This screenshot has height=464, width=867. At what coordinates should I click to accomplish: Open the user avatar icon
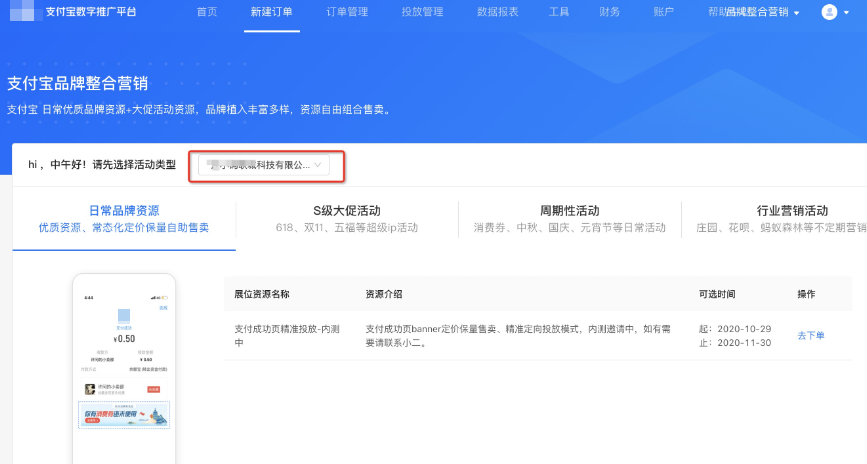click(829, 12)
